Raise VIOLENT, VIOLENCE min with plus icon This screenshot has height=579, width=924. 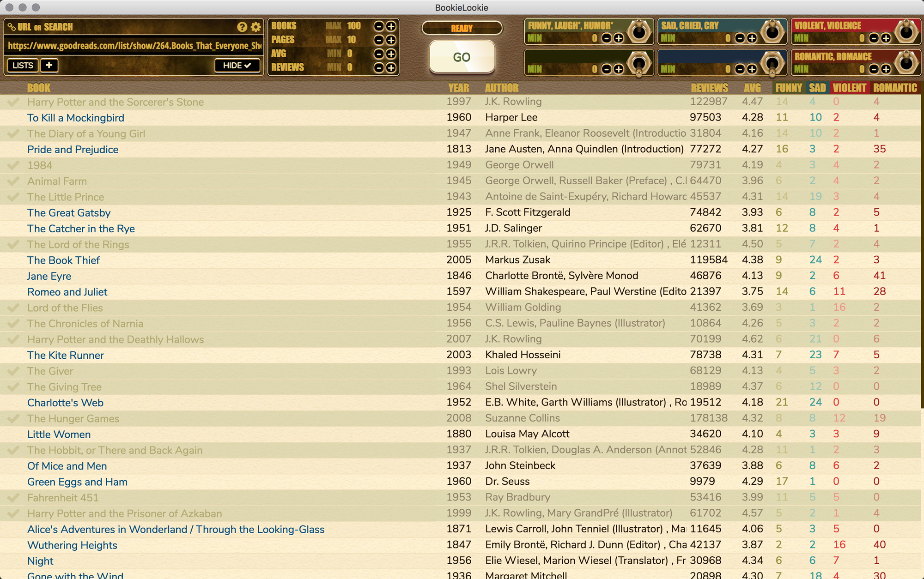pyautogui.click(x=886, y=38)
